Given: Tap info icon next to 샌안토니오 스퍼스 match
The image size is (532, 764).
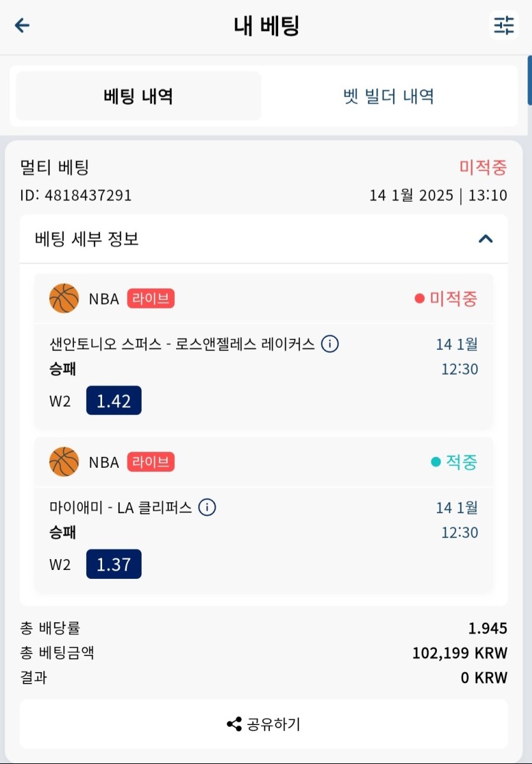Looking at the screenshot, I should [330, 344].
